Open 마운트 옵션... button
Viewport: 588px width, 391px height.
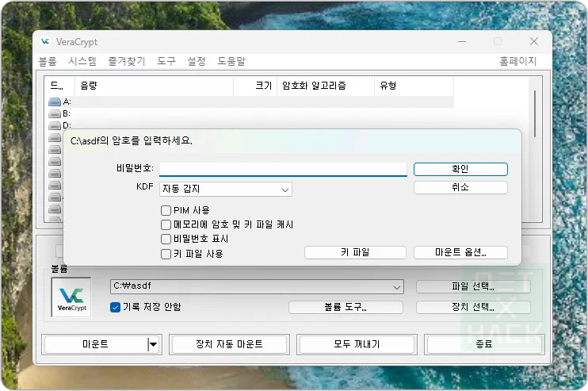(x=460, y=252)
